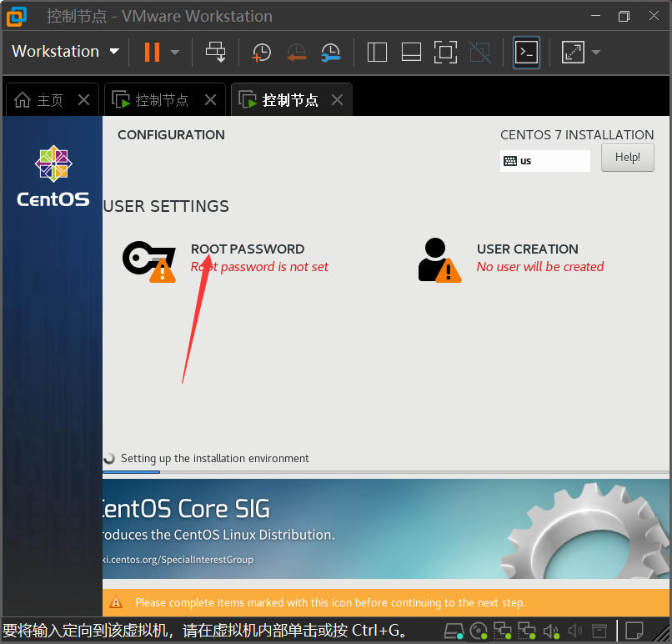This screenshot has height=644, width=672.
Task: Click the first network adapter status icon
Action: (502, 631)
